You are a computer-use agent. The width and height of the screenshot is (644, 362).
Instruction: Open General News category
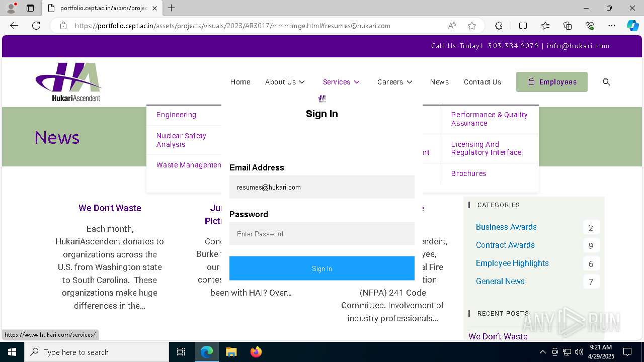click(500, 281)
